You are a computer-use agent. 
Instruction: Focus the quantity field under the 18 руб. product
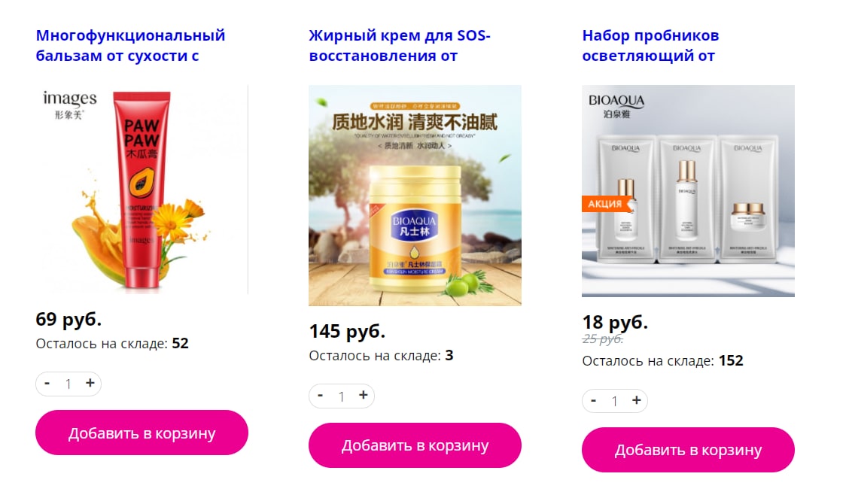click(x=615, y=401)
